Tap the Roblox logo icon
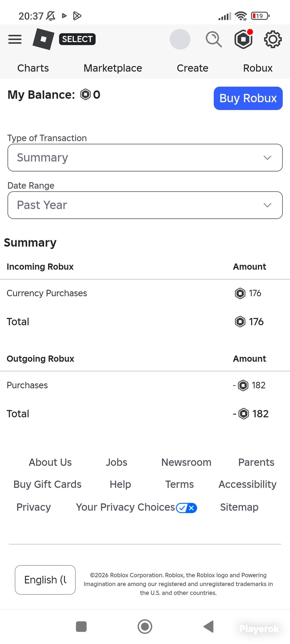This screenshot has width=290, height=644. click(x=43, y=39)
